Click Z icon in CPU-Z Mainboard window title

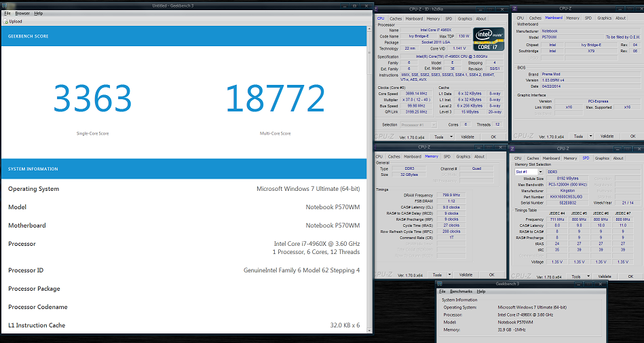pos(514,9)
